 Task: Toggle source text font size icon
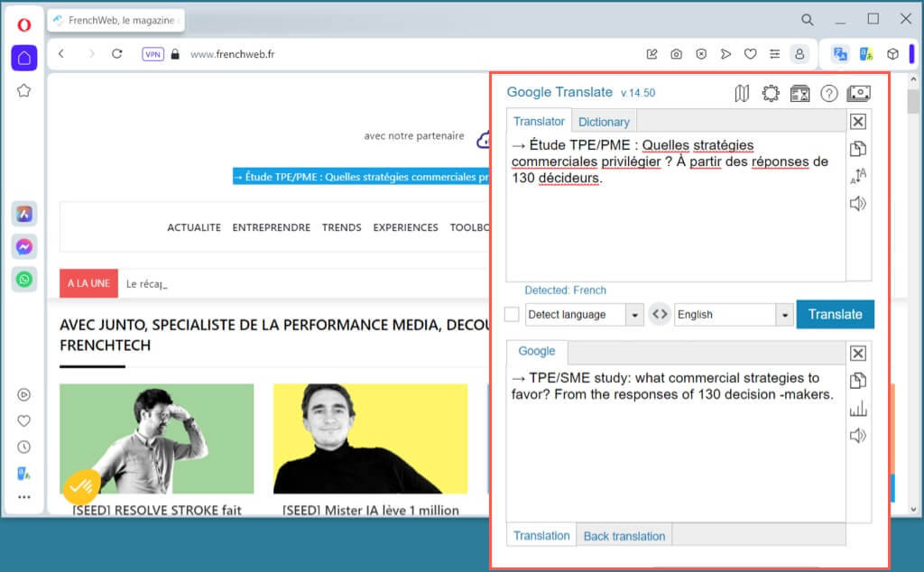click(x=858, y=176)
